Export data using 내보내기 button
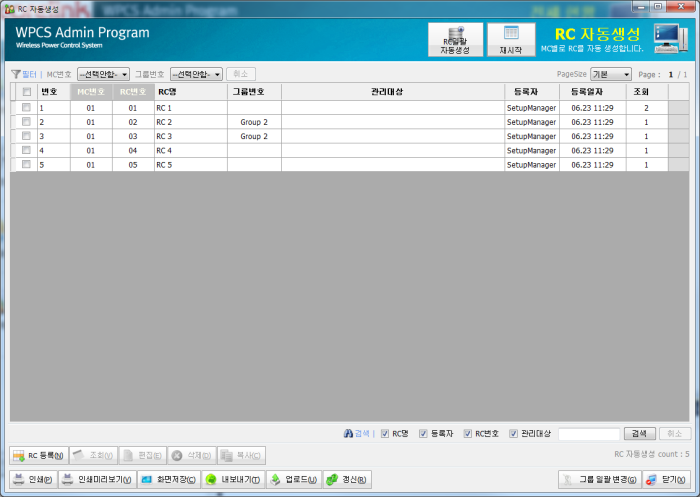Image resolution: width=700 pixels, height=497 pixels. [x=233, y=479]
